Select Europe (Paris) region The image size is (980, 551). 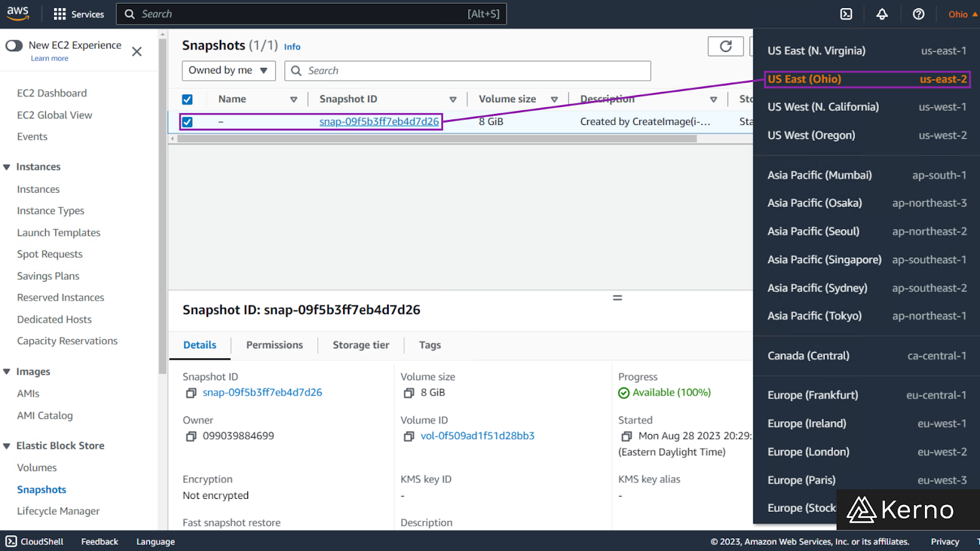[867, 480]
